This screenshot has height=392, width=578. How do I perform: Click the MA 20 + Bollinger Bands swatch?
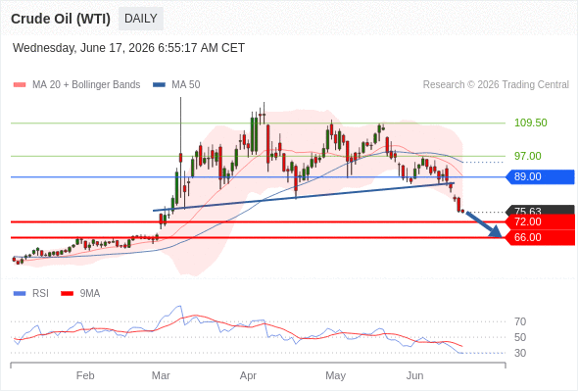(x=20, y=85)
